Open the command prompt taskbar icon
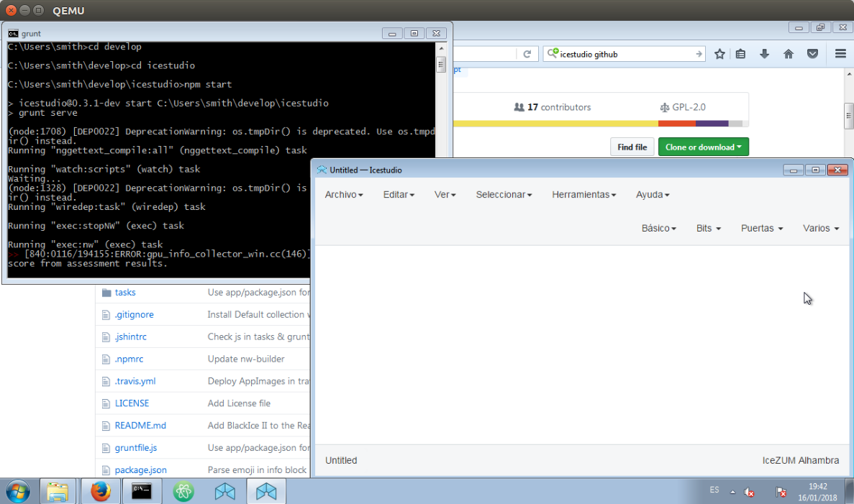This screenshot has height=504, width=854. coord(142,491)
